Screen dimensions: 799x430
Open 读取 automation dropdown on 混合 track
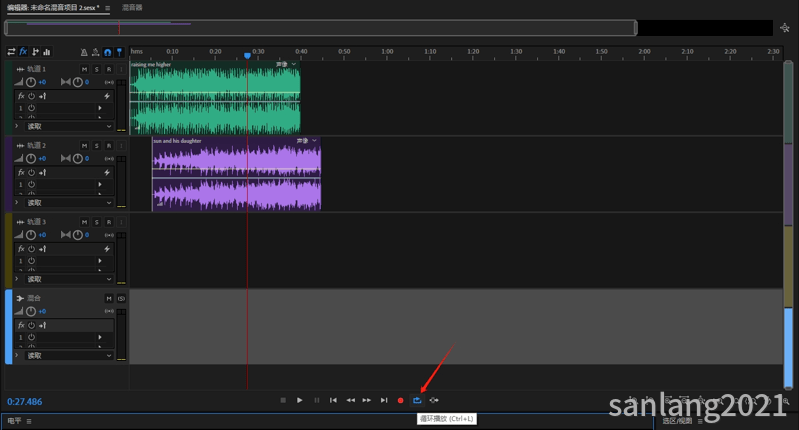(69, 356)
